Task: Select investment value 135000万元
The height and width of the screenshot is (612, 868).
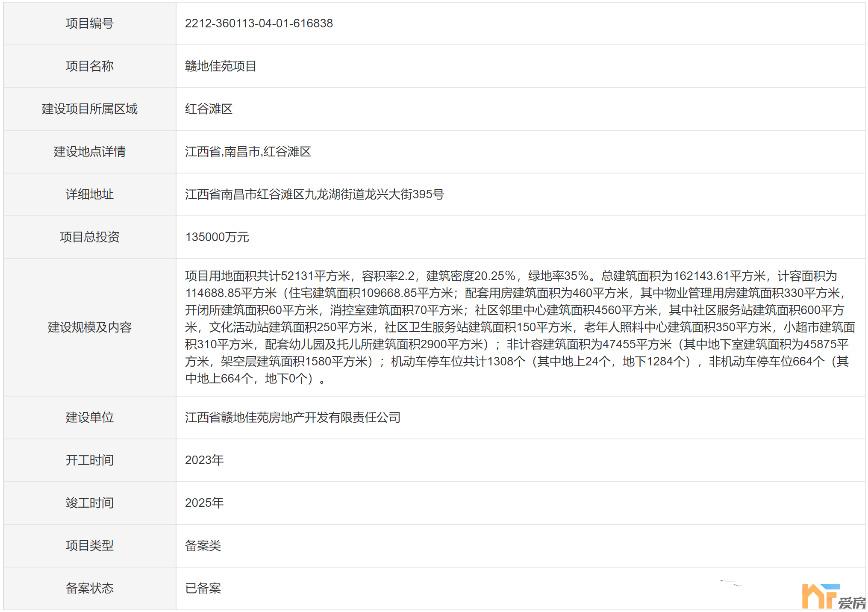Action: click(217, 237)
